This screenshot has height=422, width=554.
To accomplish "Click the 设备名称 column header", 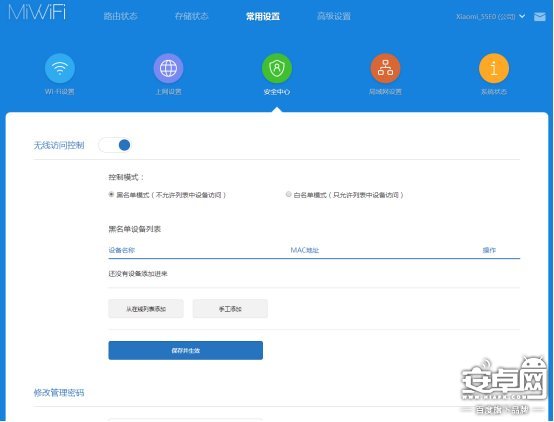I will (x=122, y=250).
